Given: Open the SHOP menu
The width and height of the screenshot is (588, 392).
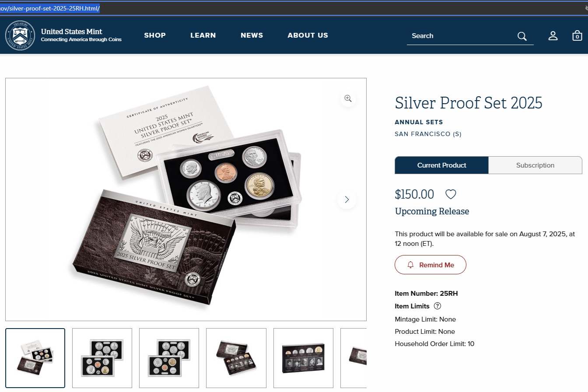Looking at the screenshot, I should pos(155,35).
